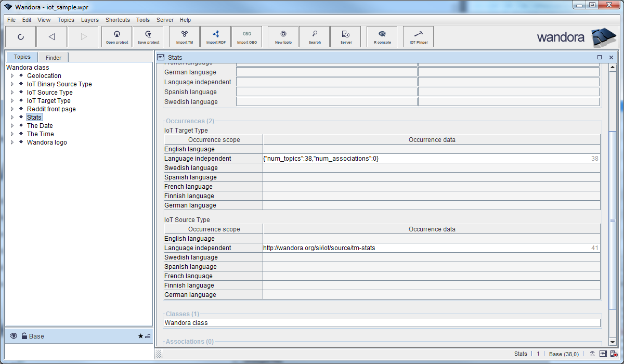Launch the IOT Pinger tool
Screen dimensions: 624x364
418,37
